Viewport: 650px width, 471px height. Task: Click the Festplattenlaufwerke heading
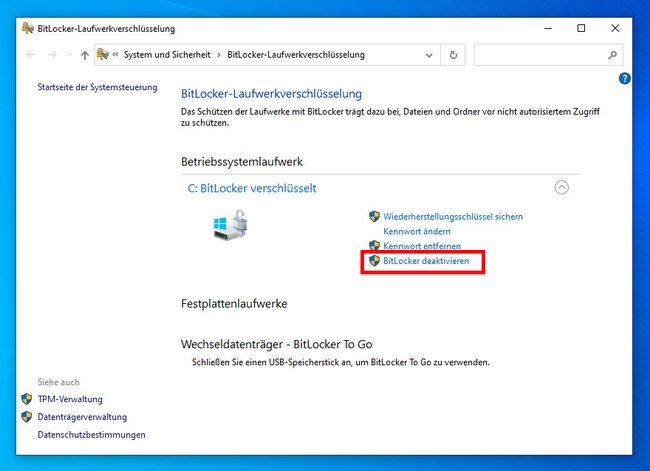pos(234,303)
